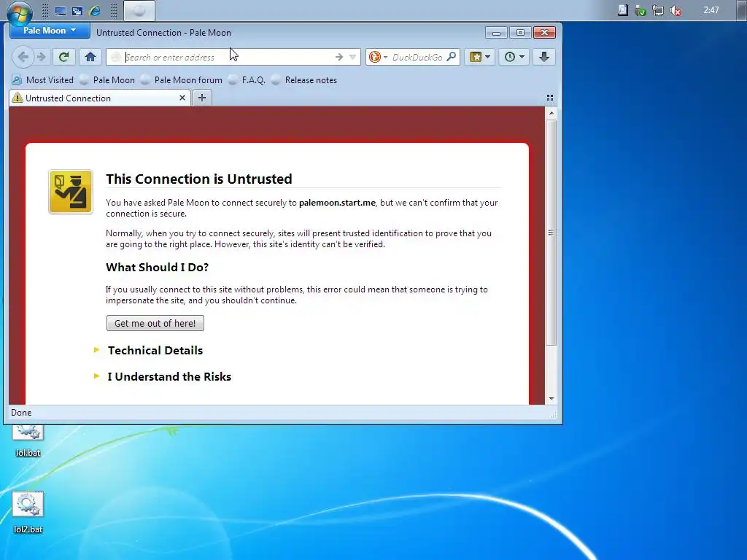Click the vertical scrollbar thumb
Screen dimensions: 747x560
click(551, 233)
